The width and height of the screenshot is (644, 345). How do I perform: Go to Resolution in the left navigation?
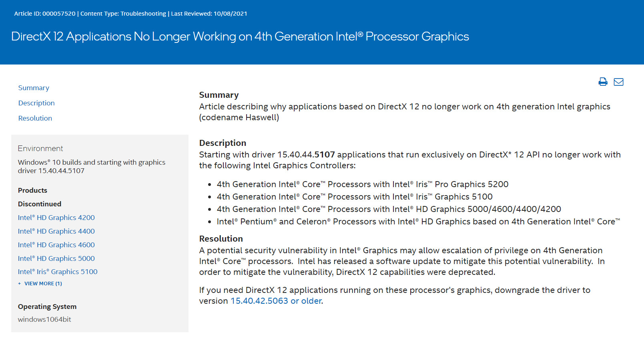pyautogui.click(x=35, y=118)
